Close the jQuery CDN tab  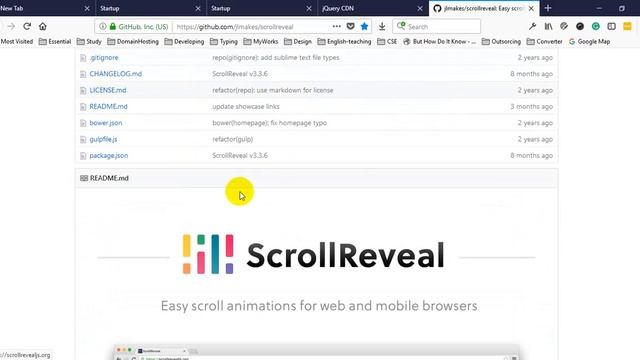pyautogui.click(x=420, y=8)
